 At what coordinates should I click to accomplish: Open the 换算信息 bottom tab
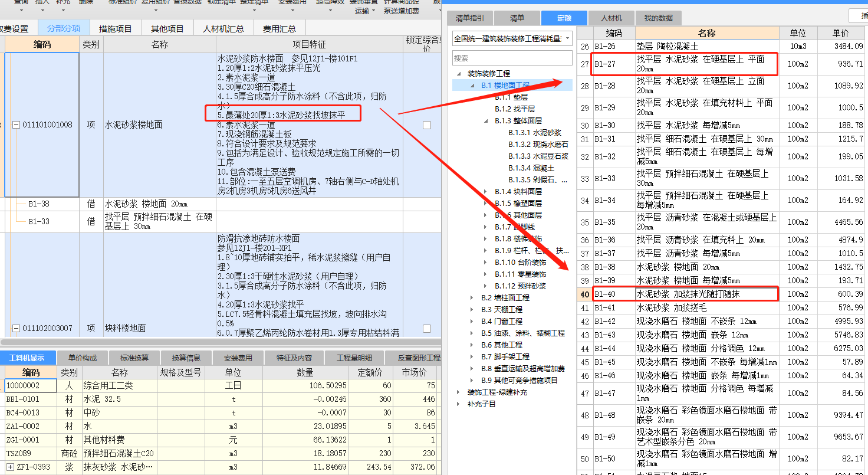186,358
